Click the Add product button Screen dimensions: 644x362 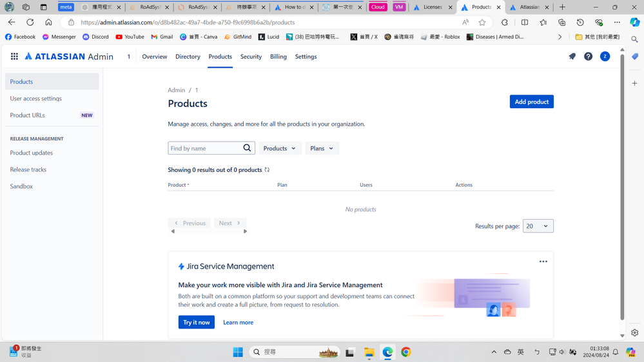pyautogui.click(x=531, y=102)
